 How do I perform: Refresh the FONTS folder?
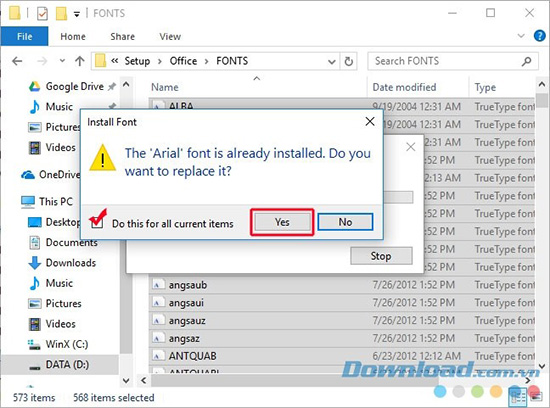click(x=348, y=62)
